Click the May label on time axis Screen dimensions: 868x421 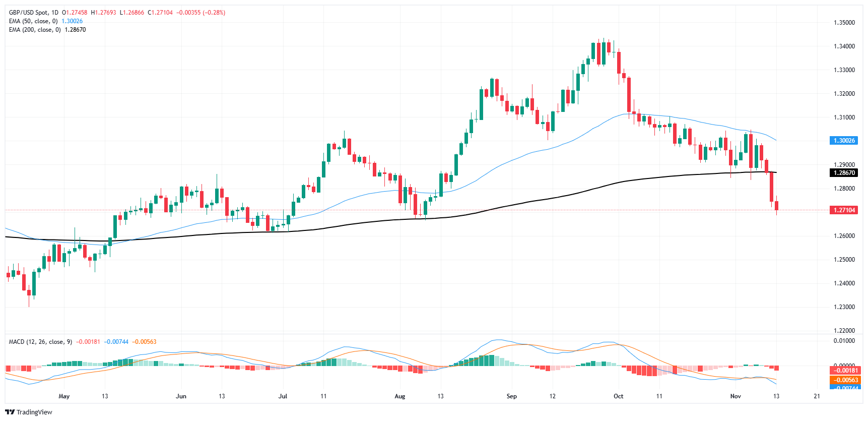[x=64, y=396]
